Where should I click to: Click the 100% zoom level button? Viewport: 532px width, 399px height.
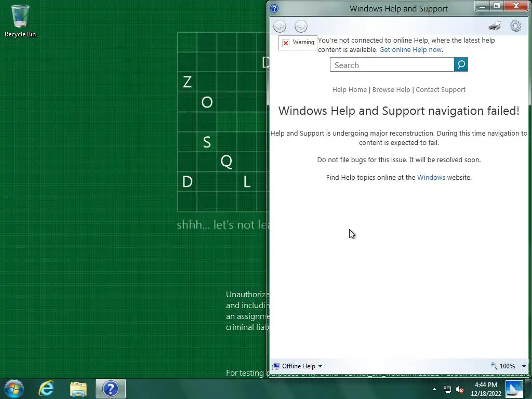tap(503, 366)
